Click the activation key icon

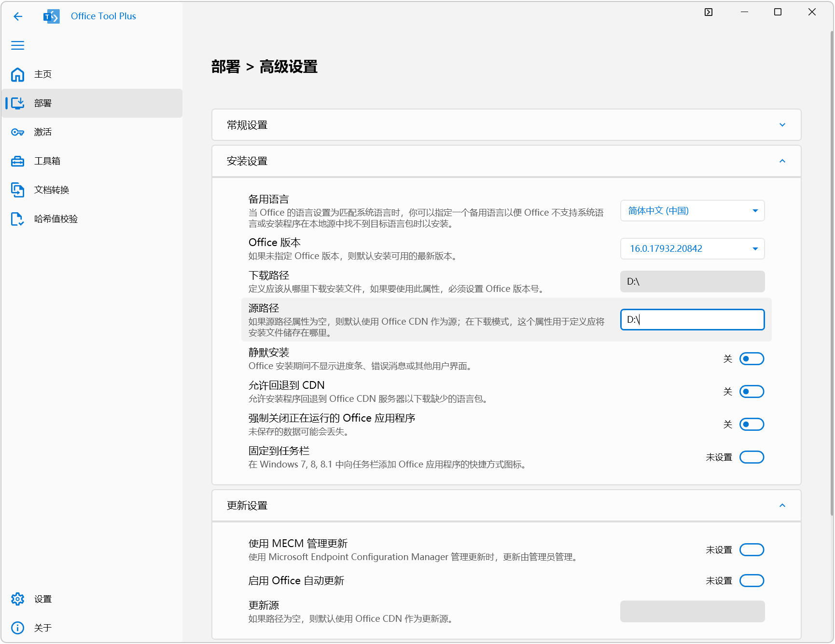[x=18, y=132]
